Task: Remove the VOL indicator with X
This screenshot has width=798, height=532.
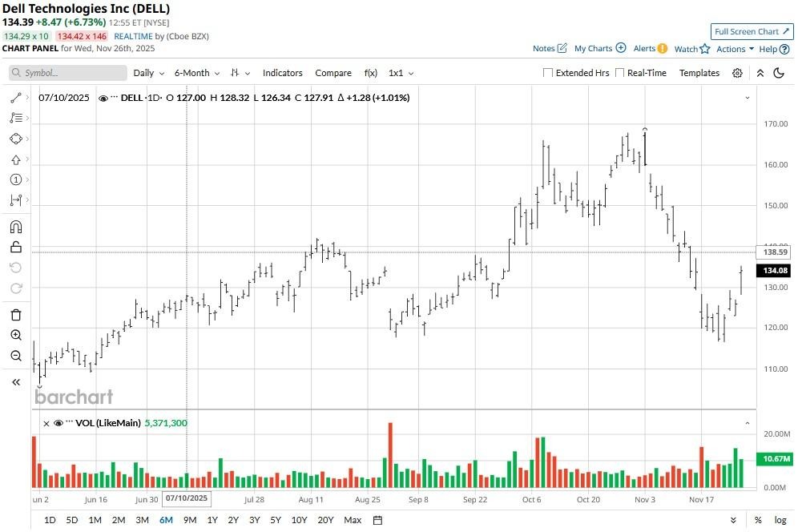Action: [46, 424]
